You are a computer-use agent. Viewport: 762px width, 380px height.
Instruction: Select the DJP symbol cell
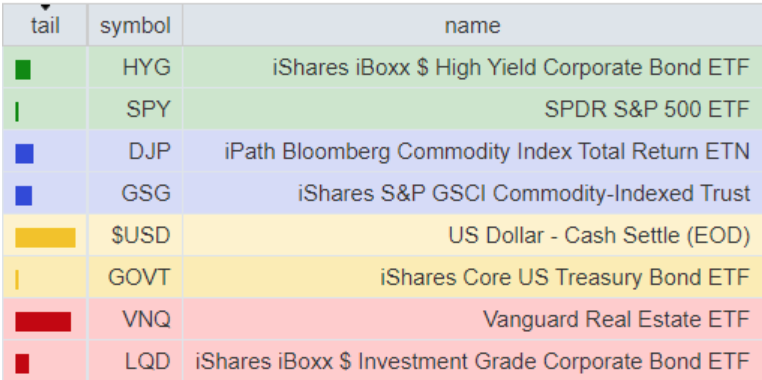pyautogui.click(x=135, y=151)
